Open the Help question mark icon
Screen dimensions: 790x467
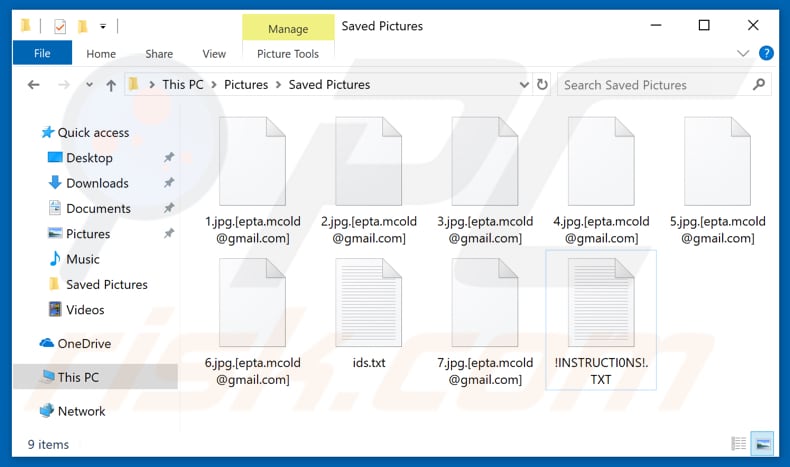point(766,53)
